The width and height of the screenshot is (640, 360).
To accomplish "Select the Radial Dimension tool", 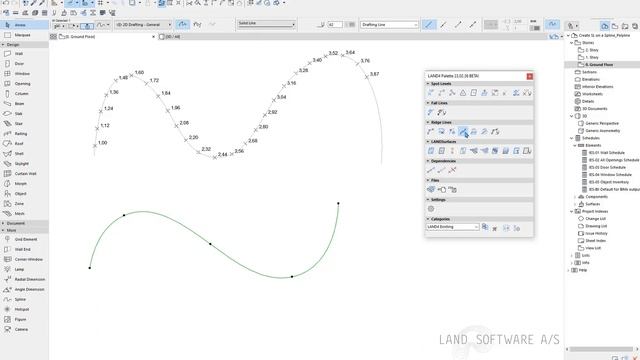I will [24, 279].
